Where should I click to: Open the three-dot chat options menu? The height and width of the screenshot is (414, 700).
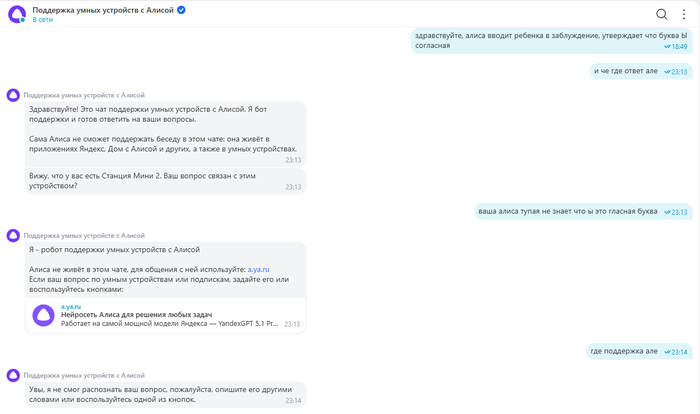tap(682, 14)
